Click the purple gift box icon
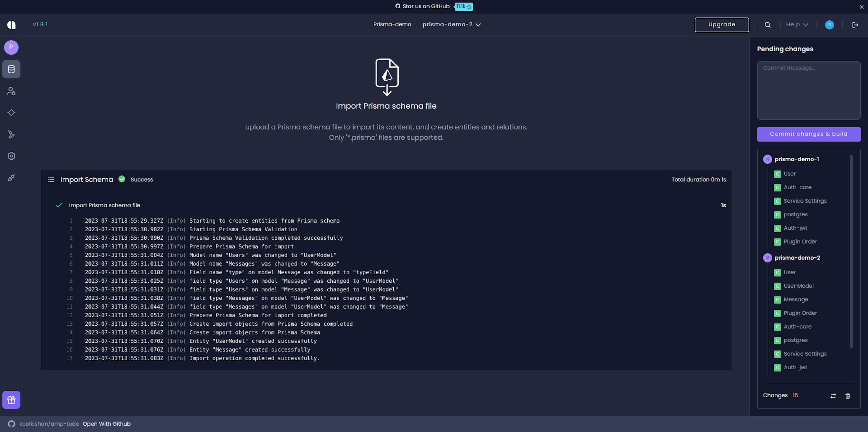 coord(11,400)
